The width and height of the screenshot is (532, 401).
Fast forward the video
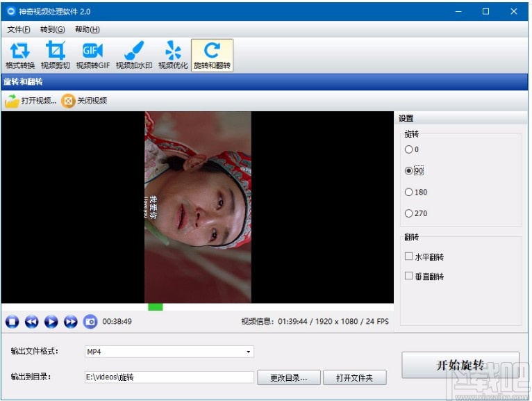(x=71, y=322)
